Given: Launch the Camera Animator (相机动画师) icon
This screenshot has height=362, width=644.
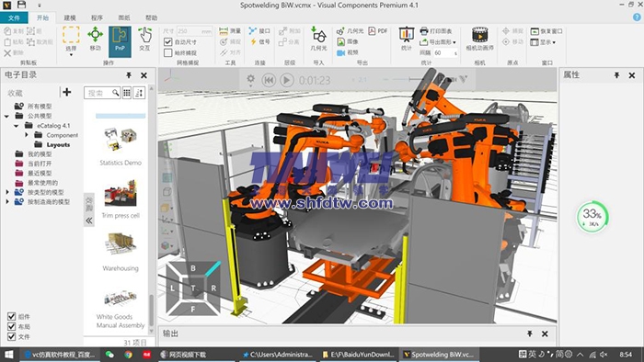Looking at the screenshot, I should click(479, 39).
